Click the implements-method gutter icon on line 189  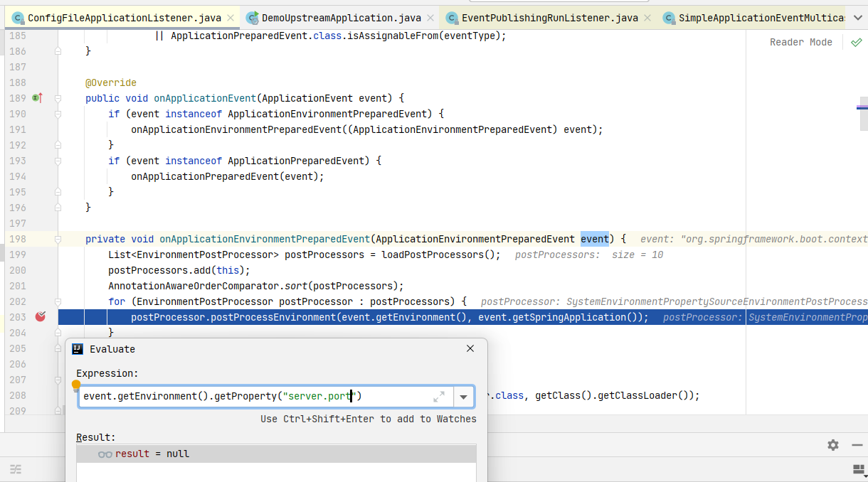tap(38, 98)
